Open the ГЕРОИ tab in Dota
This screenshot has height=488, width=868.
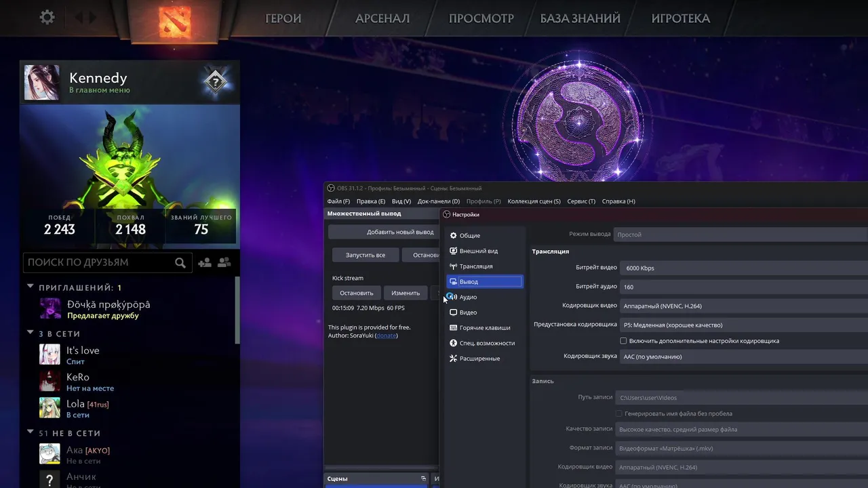(283, 18)
